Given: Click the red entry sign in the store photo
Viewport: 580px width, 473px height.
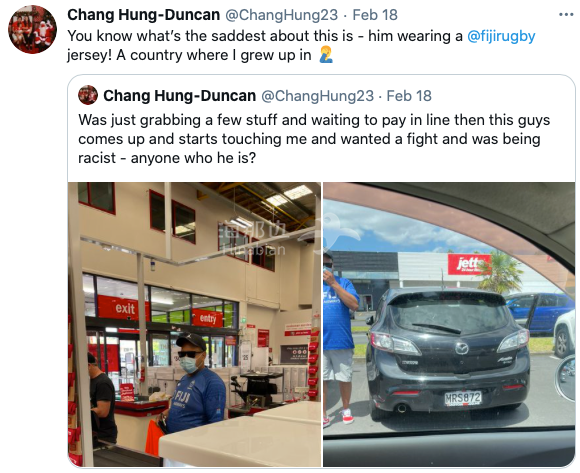Looking at the screenshot, I should click(x=208, y=318).
